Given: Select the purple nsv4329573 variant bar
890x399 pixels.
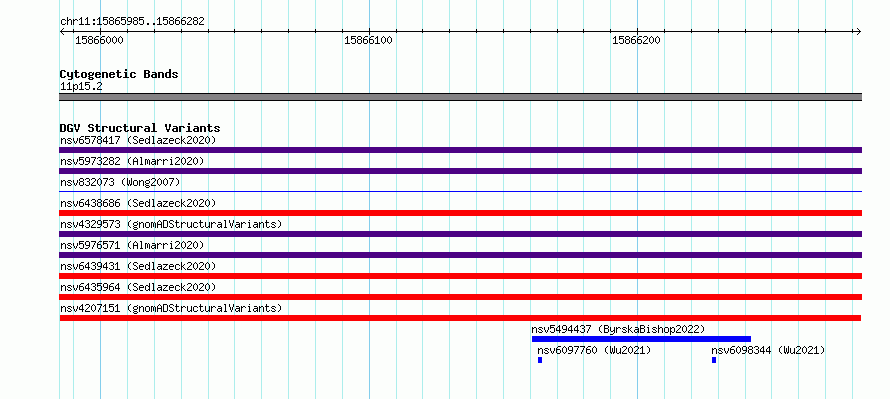Looking at the screenshot, I should (x=460, y=234).
